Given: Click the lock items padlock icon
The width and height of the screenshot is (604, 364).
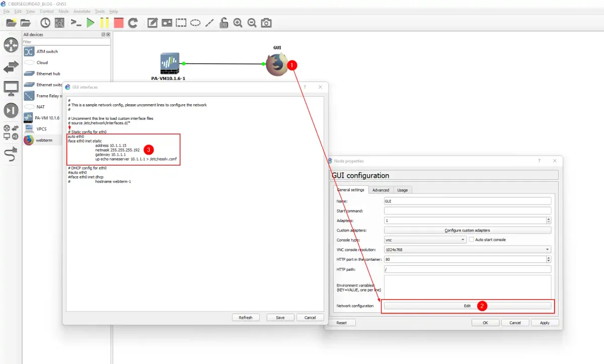Looking at the screenshot, I should [223, 23].
